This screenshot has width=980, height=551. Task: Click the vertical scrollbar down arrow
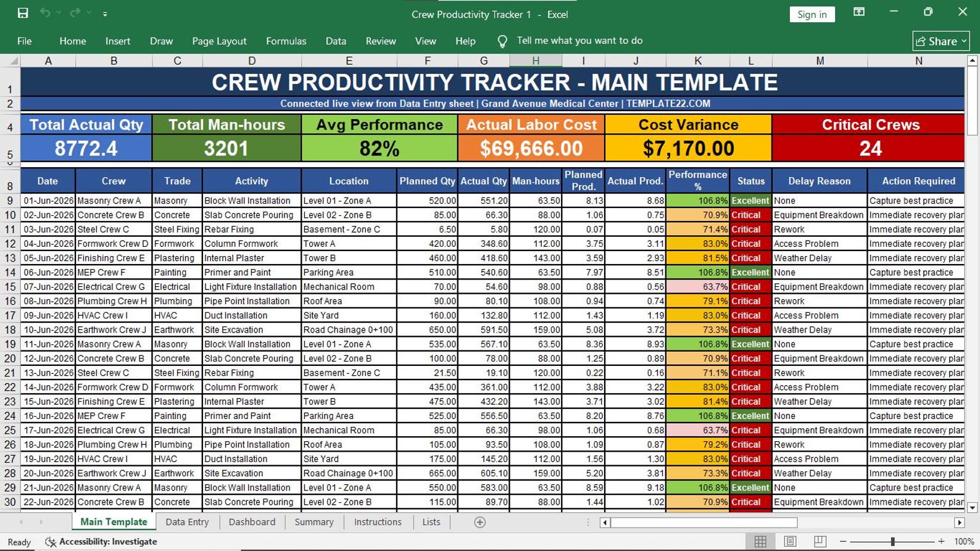[x=972, y=508]
